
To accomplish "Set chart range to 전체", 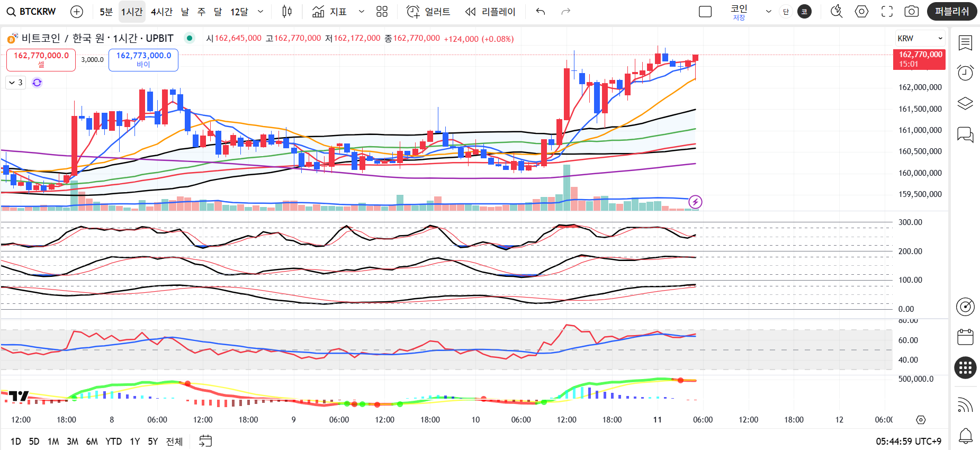I will point(174,442).
